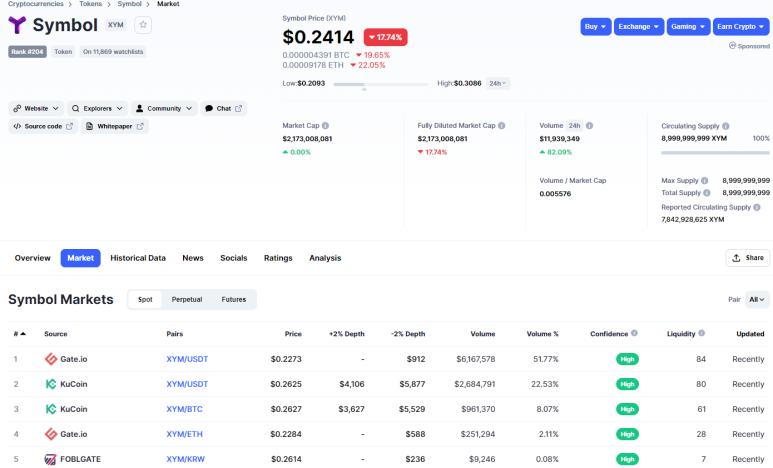Click KuCoin logo in XYM/BTC row
Screen dimensions: 773x468
point(51,409)
